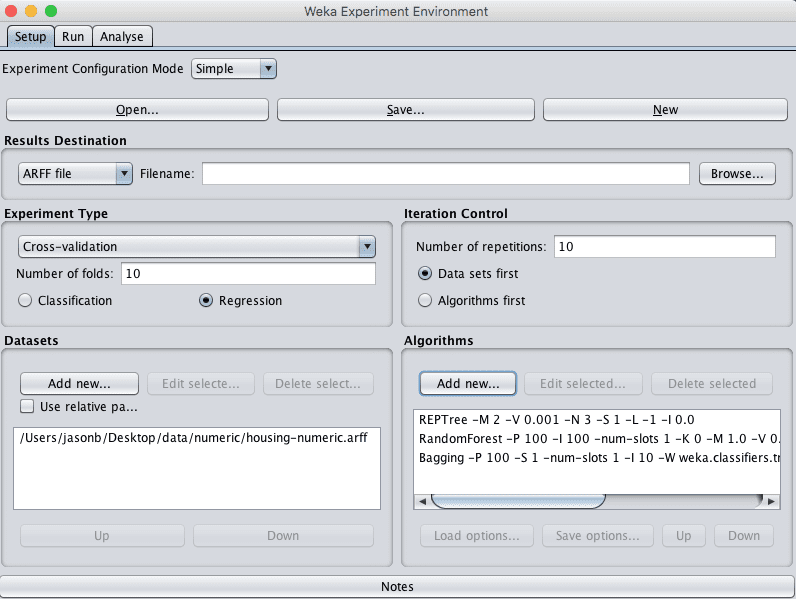Screen dimensions: 796x599
Task: Click the algorithms list left scroll arrow
Action: pos(422,502)
